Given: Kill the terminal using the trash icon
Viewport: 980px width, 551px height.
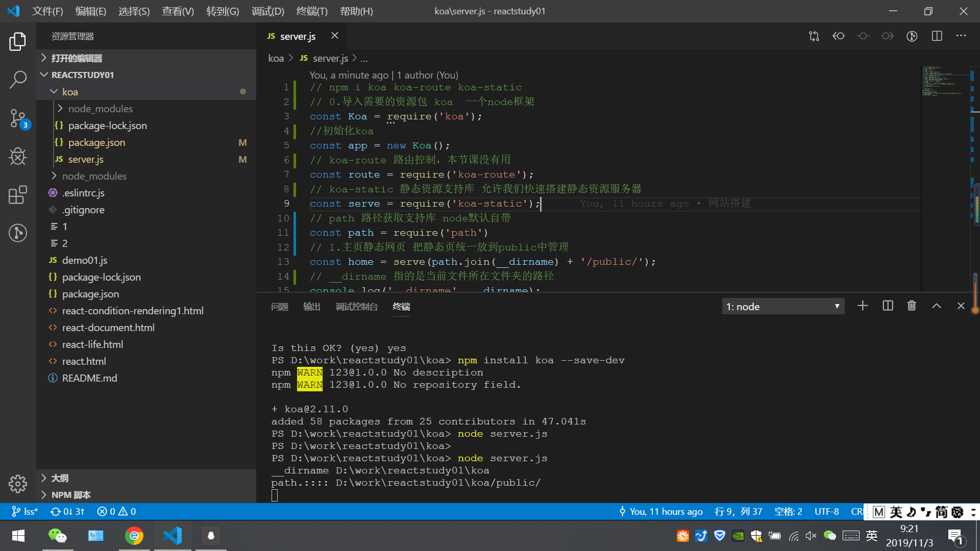Looking at the screenshot, I should (912, 306).
